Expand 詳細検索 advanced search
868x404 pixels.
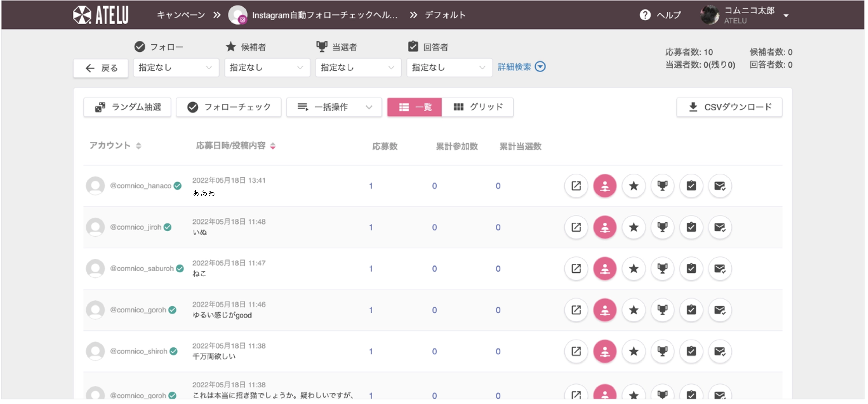pyautogui.click(x=521, y=67)
